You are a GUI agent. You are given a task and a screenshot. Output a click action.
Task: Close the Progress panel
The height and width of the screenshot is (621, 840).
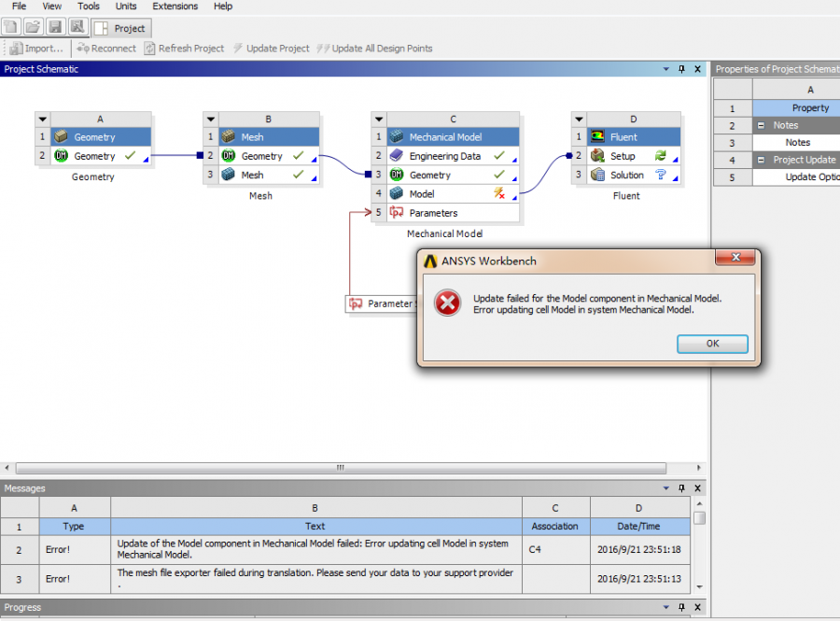tap(697, 607)
